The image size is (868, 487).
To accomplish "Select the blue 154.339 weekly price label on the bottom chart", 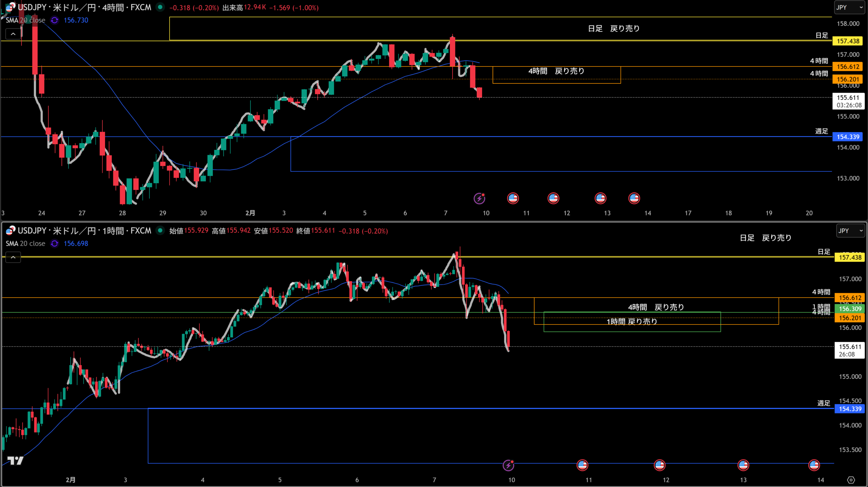I will (x=850, y=409).
